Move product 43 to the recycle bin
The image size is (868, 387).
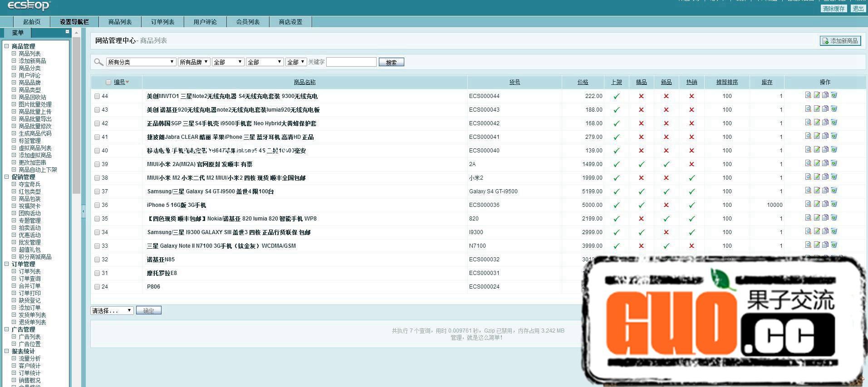[834, 109]
